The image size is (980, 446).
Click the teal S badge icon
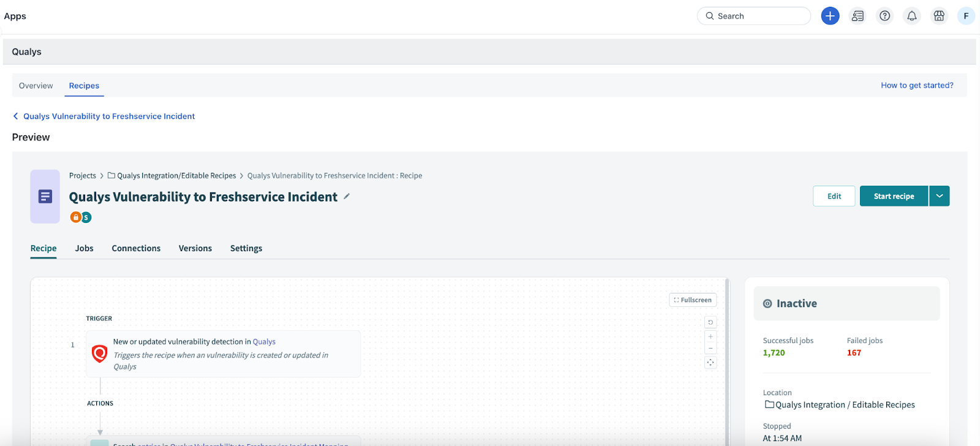pos(86,217)
